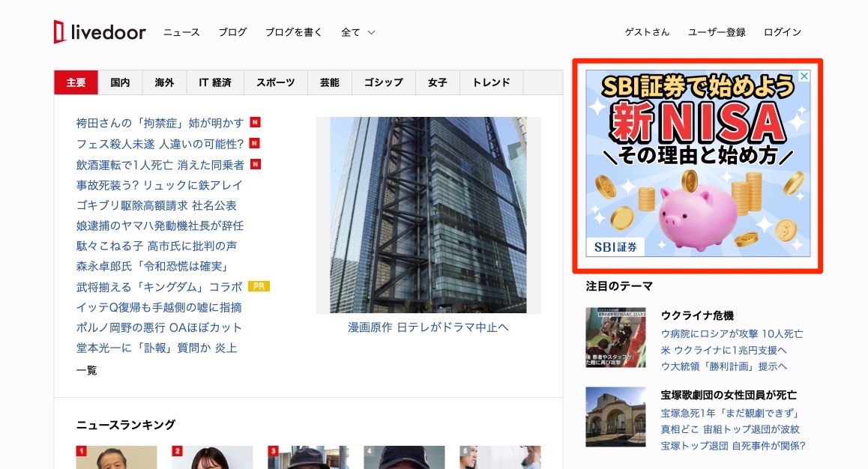Open headline フェス殺人未遂 人違いの可能性?
This screenshot has width=868, height=469.
160,144
